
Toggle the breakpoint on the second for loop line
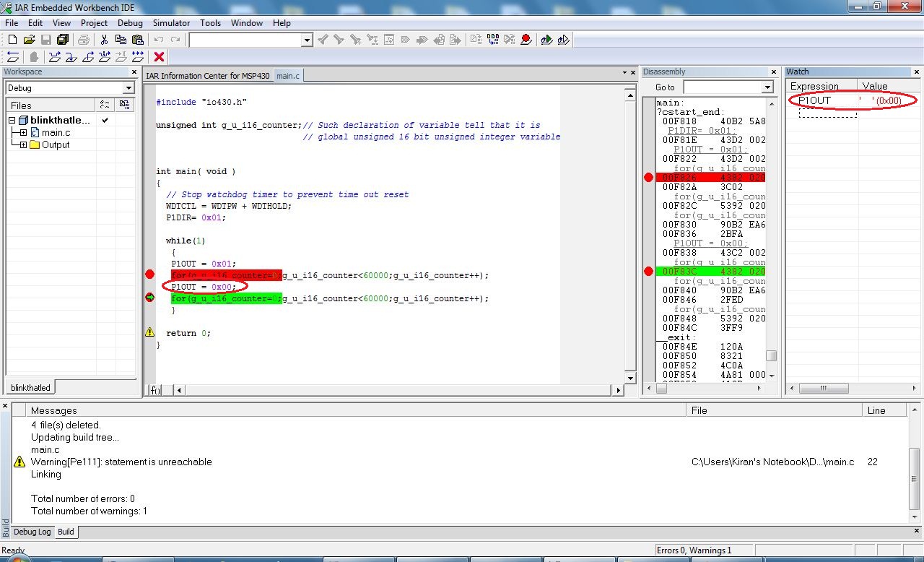(x=150, y=298)
